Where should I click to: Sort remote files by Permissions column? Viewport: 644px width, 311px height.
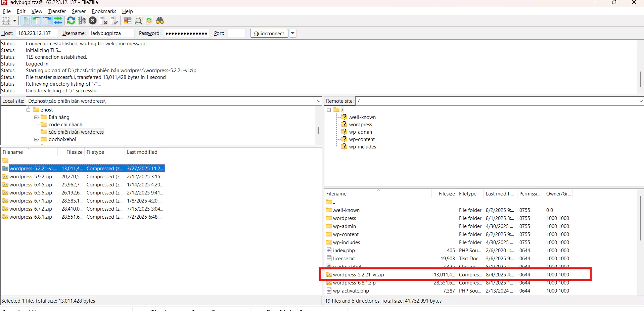pyautogui.click(x=531, y=194)
